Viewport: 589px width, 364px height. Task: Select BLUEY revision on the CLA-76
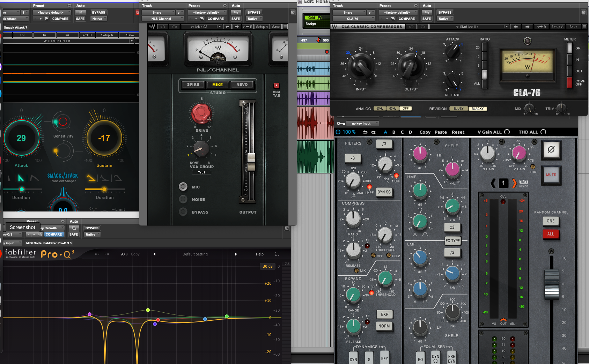coord(458,109)
